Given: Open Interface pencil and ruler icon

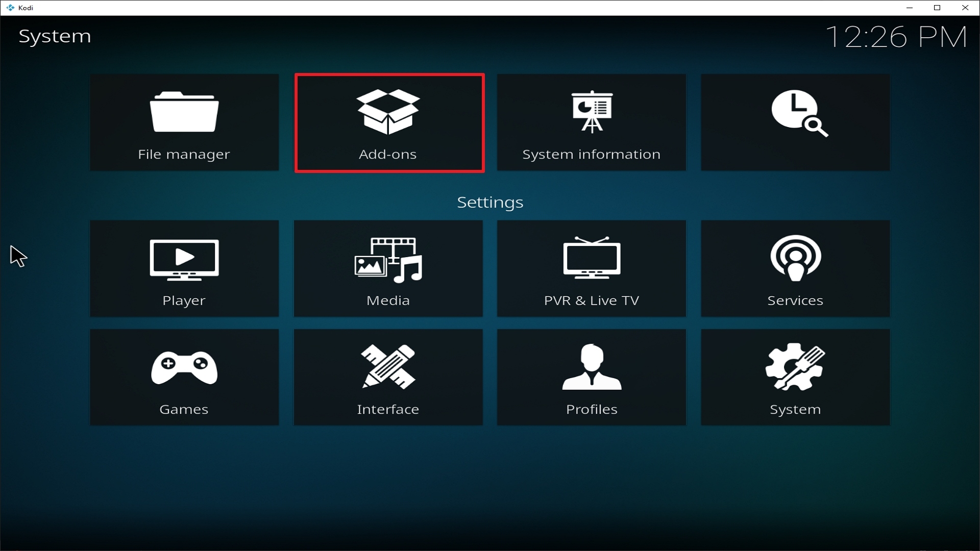Looking at the screenshot, I should click(x=388, y=367).
